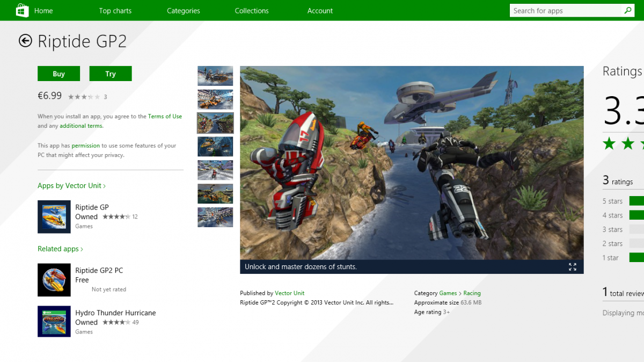
Task: Click the star rating beside the price
Action: [84, 97]
